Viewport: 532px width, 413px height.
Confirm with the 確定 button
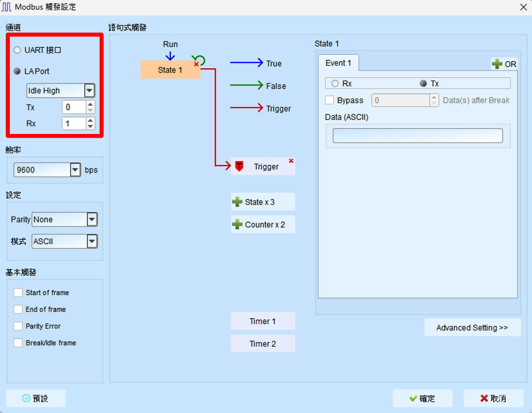click(x=423, y=398)
